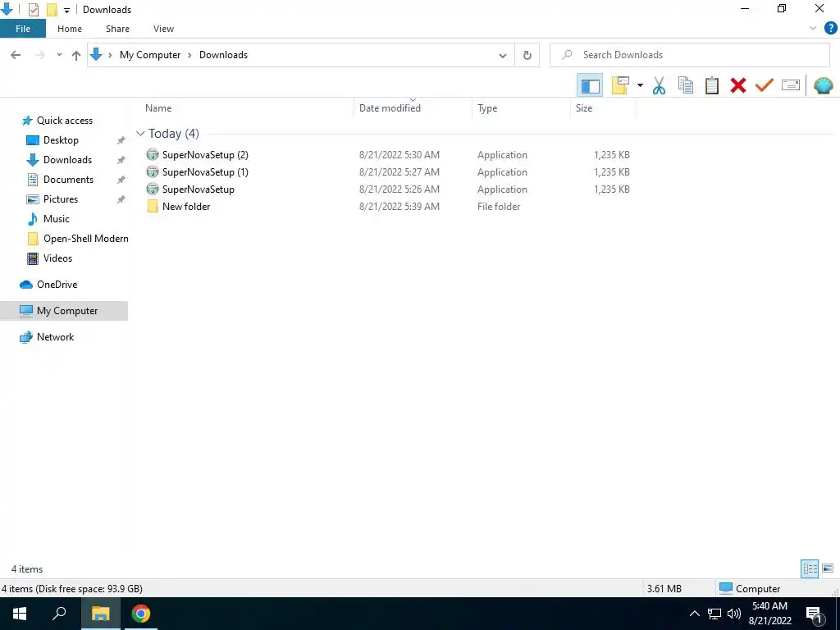This screenshot has width=840, height=630.
Task: Open the Quick Access Toolbar customize dropdown
Action: (66, 10)
